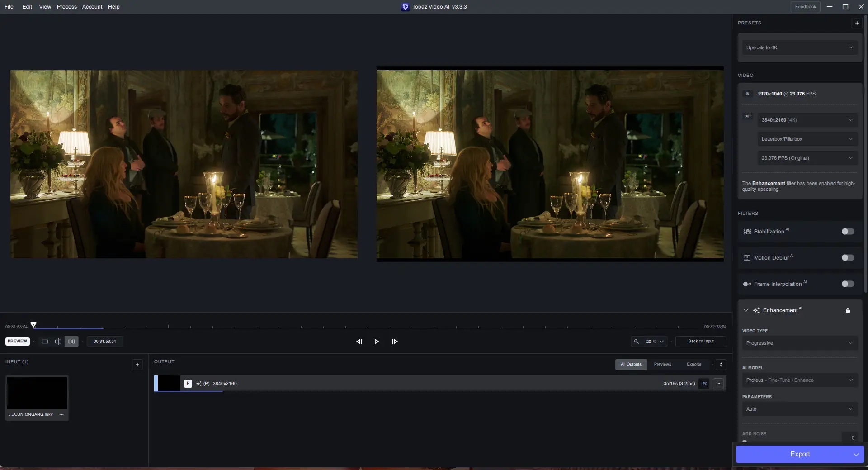Play the video preview
Image resolution: width=868 pixels, height=470 pixels.
click(377, 342)
